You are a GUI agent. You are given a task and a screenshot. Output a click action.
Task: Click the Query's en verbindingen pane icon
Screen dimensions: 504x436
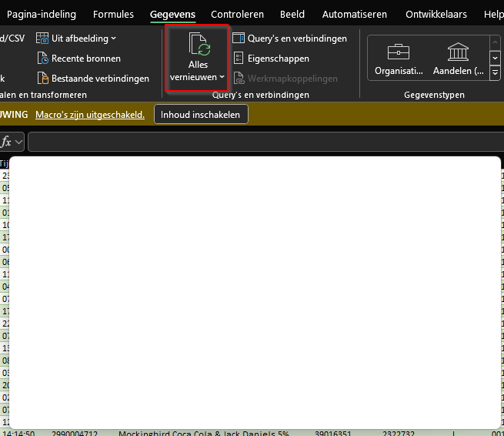(239, 39)
